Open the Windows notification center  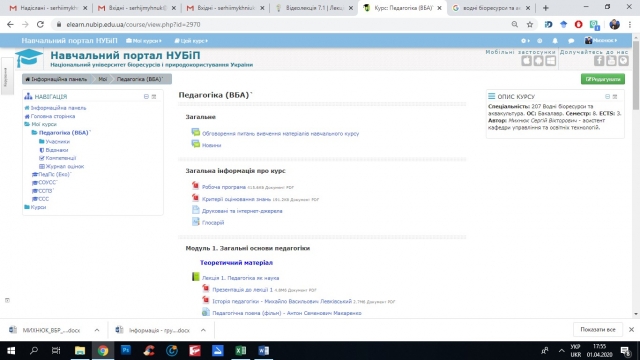coord(625,351)
